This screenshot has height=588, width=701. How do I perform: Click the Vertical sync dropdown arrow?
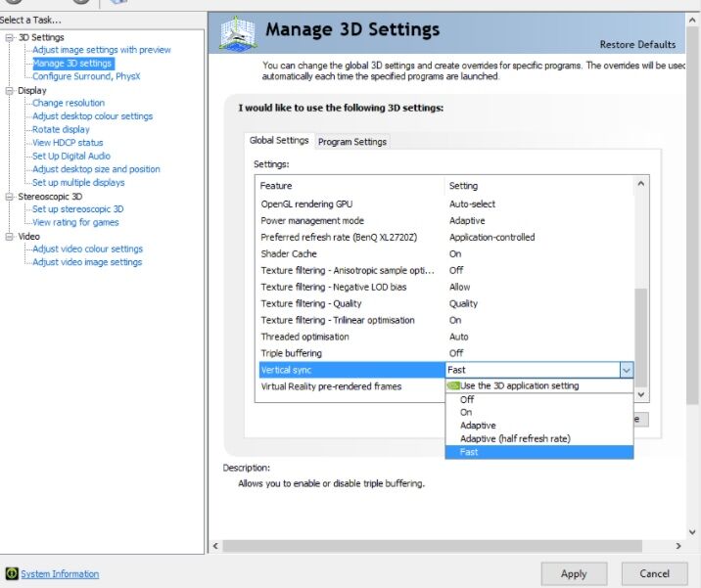coord(626,370)
